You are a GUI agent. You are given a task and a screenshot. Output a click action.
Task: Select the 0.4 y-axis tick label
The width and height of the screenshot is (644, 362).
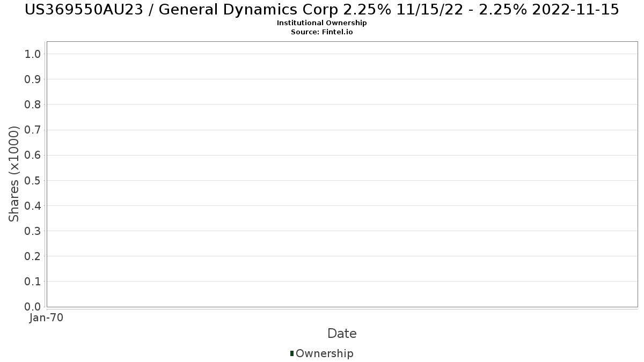pyautogui.click(x=33, y=206)
